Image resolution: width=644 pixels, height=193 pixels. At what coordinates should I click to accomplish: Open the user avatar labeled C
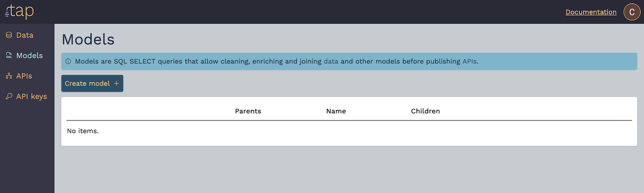632,12
